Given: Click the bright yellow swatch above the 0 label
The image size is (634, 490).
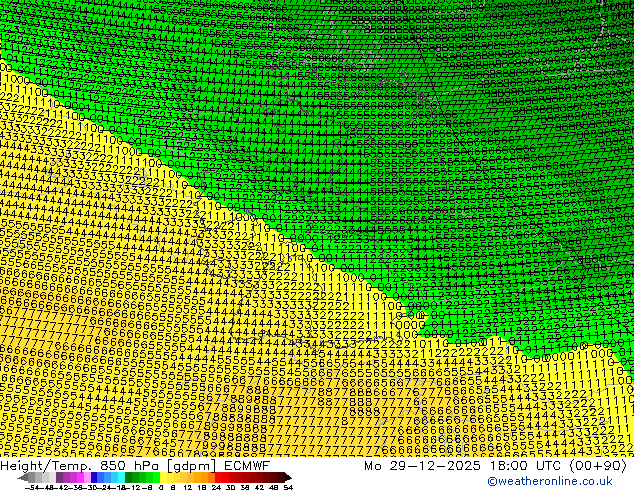Looking at the screenshot, I should [163, 477].
